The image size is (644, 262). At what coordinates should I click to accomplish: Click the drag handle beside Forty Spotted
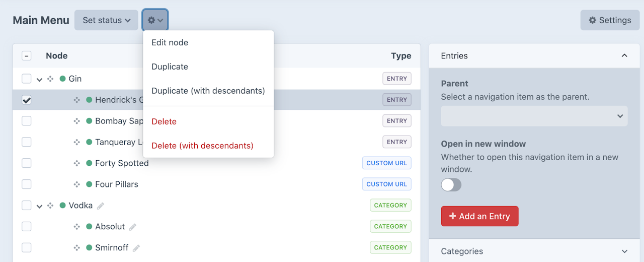pyautogui.click(x=76, y=163)
